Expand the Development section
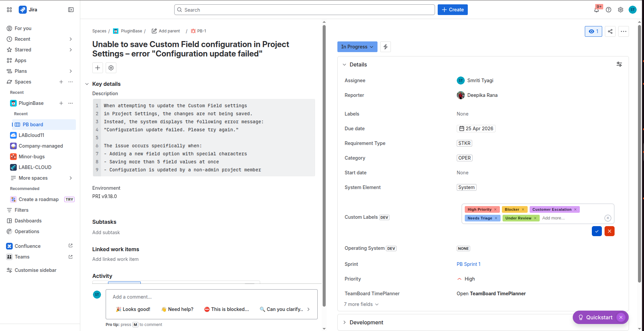This screenshot has width=644, height=331. pyautogui.click(x=344, y=322)
